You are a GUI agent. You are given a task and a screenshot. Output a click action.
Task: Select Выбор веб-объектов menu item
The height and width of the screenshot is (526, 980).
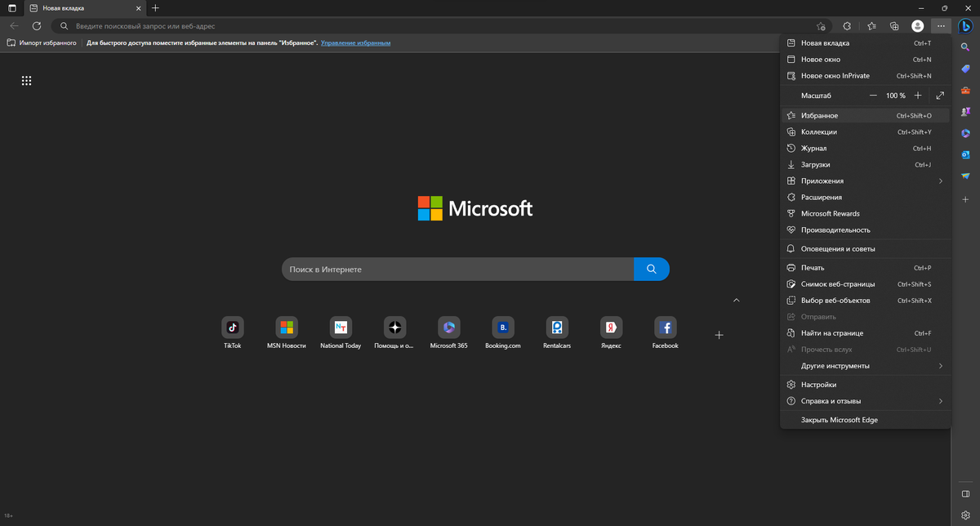[866, 301]
